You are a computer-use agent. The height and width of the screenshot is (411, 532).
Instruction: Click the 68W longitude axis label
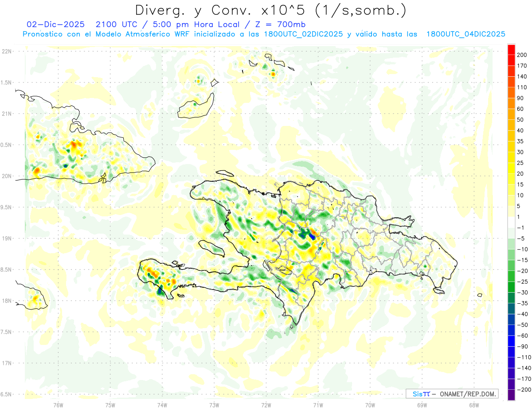pos(473,404)
